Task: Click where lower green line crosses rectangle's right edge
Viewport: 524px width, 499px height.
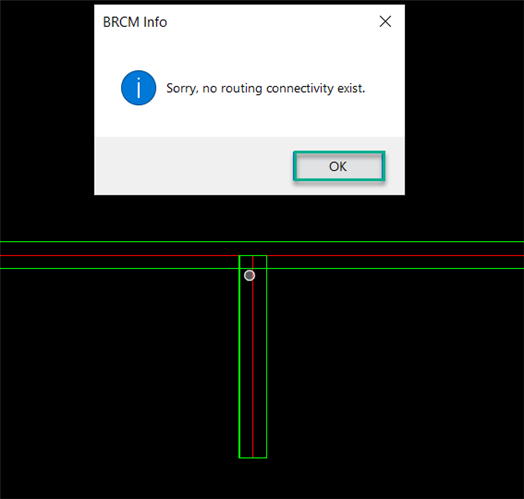Action: [x=266, y=268]
